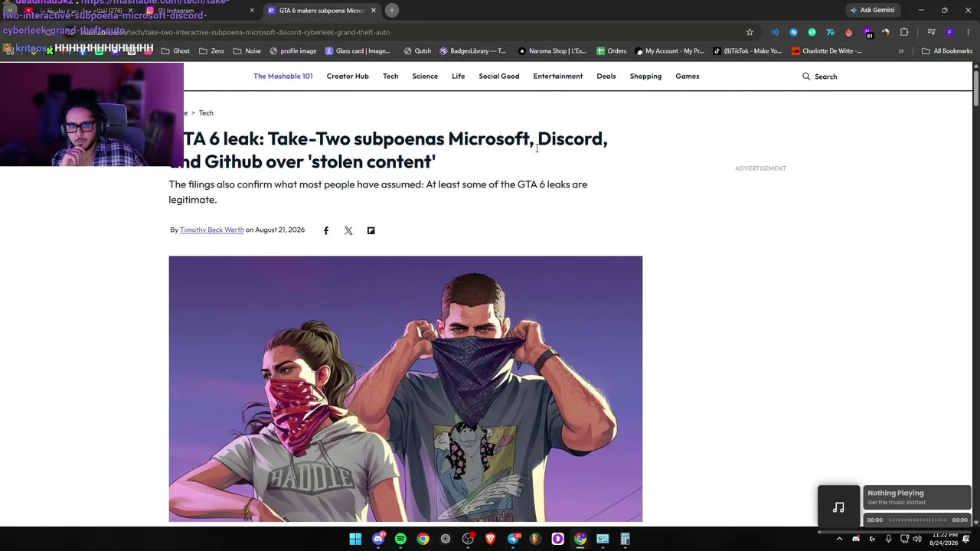Open the Zero bookmarks folder
Screen dimensions: 980x551
211,51
